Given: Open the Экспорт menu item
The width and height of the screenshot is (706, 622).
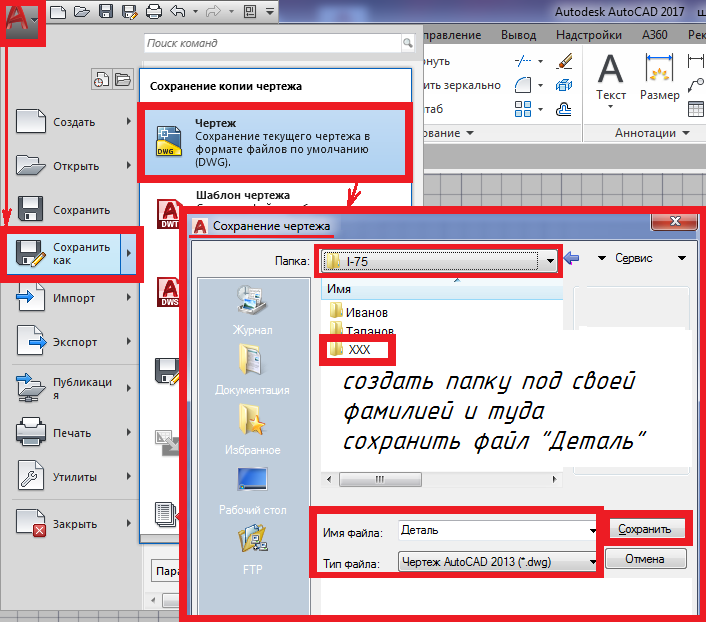Looking at the screenshot, I should pos(70,342).
